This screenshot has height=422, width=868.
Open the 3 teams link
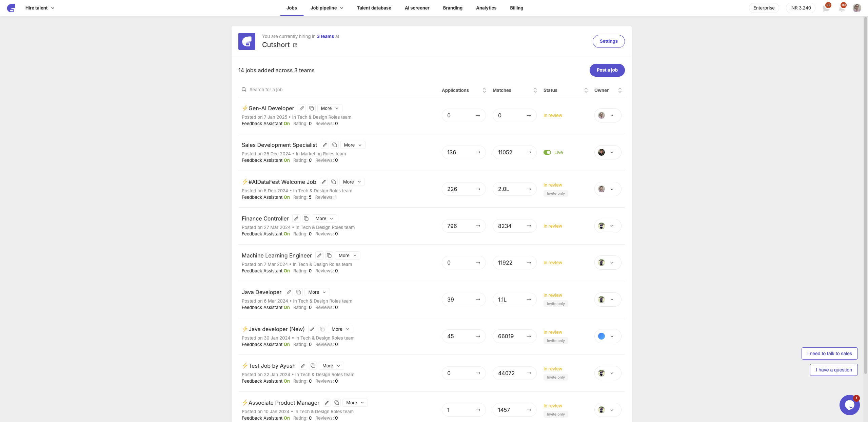325,36
